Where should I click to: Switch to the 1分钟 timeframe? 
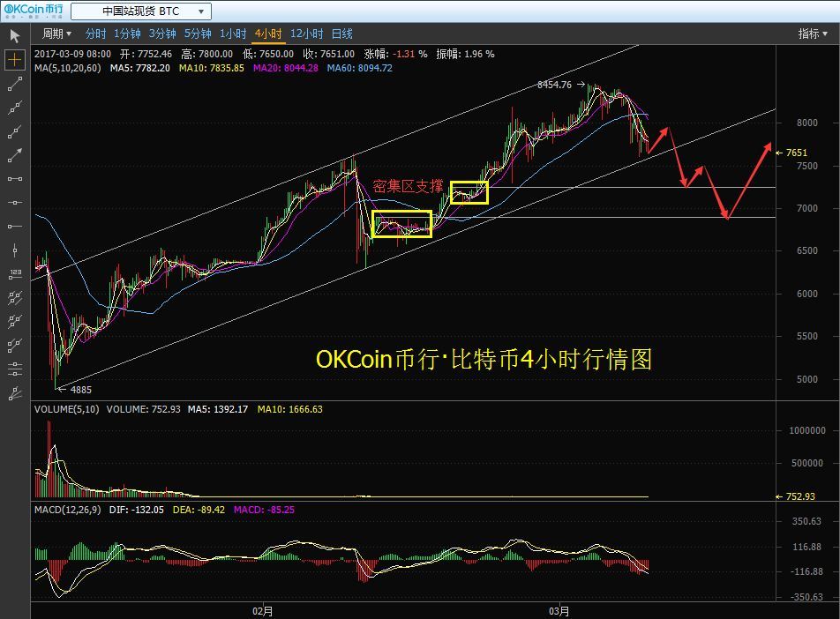[x=127, y=34]
